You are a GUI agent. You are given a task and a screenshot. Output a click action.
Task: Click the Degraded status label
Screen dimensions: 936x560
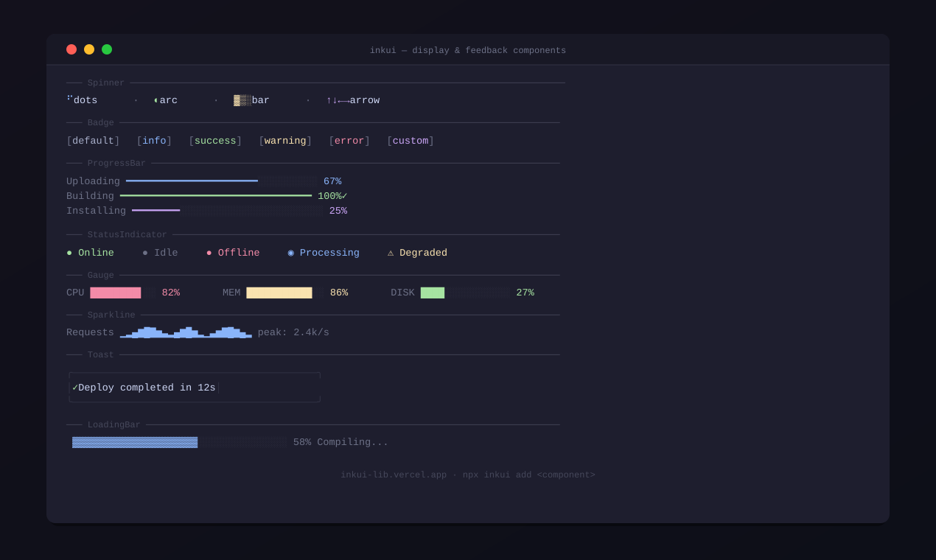[x=424, y=253]
